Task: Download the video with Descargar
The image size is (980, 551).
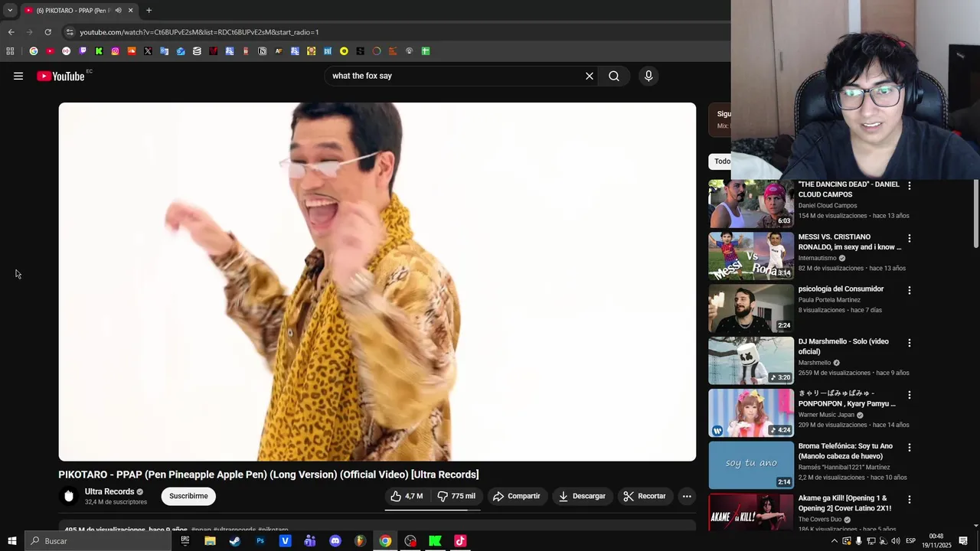Action: (x=583, y=496)
